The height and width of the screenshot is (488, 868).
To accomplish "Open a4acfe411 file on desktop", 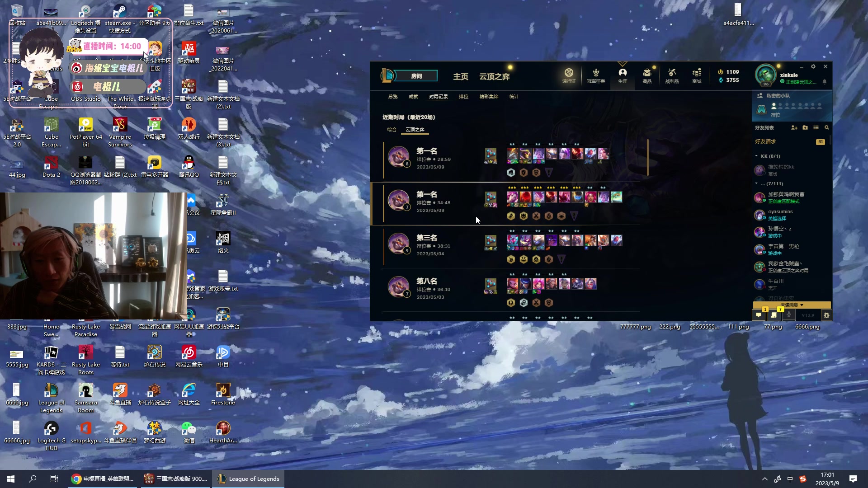I will [738, 15].
